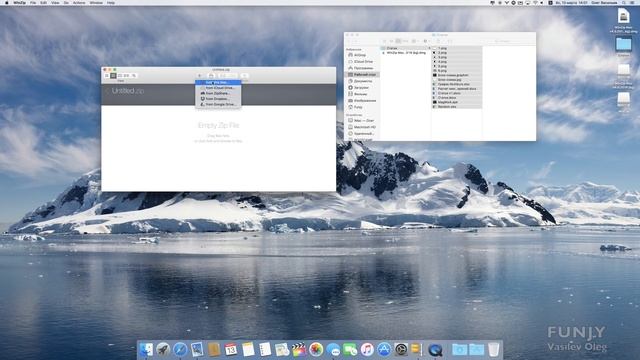
Task: Select file 3.png in the Finder window
Action: click(457, 57)
